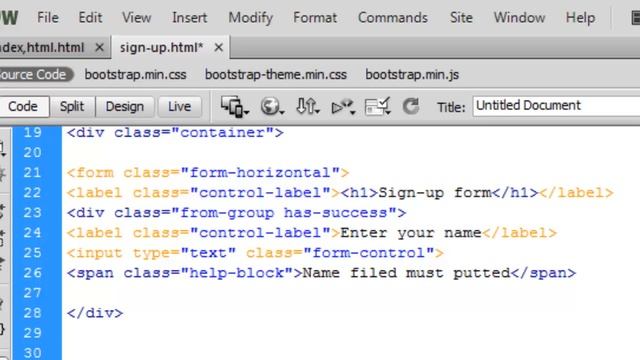Open the Edit menu
Image resolution: width=640 pixels, height=360 pixels.
pos(90,18)
